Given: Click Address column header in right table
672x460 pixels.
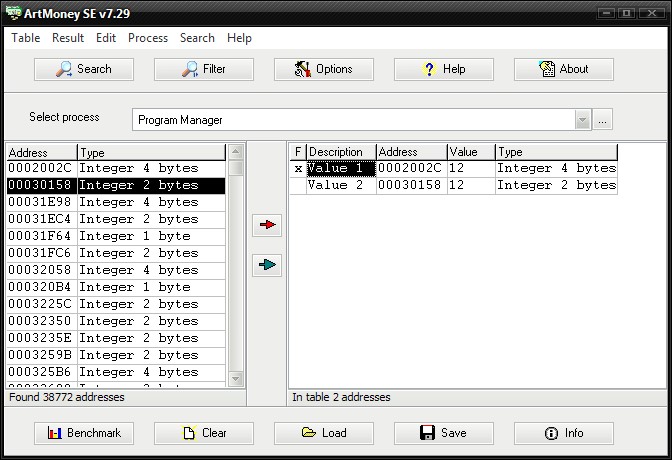Looking at the screenshot, I should tap(411, 152).
